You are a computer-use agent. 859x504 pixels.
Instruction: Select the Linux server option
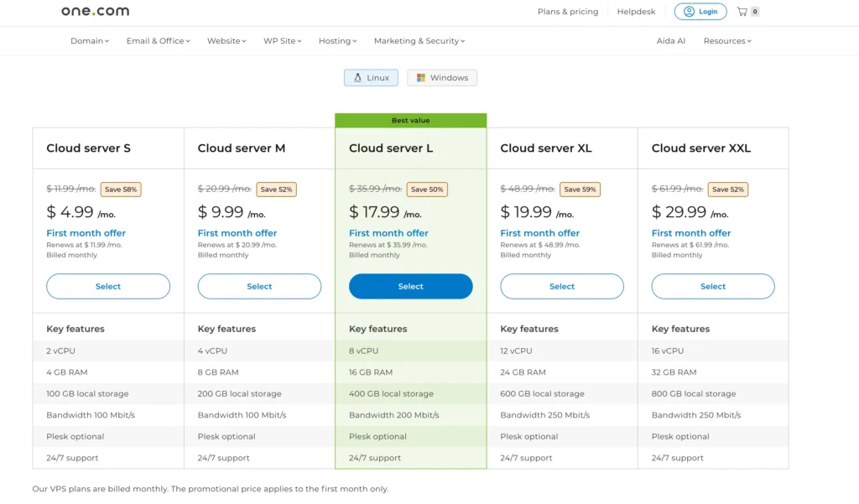pyautogui.click(x=370, y=77)
